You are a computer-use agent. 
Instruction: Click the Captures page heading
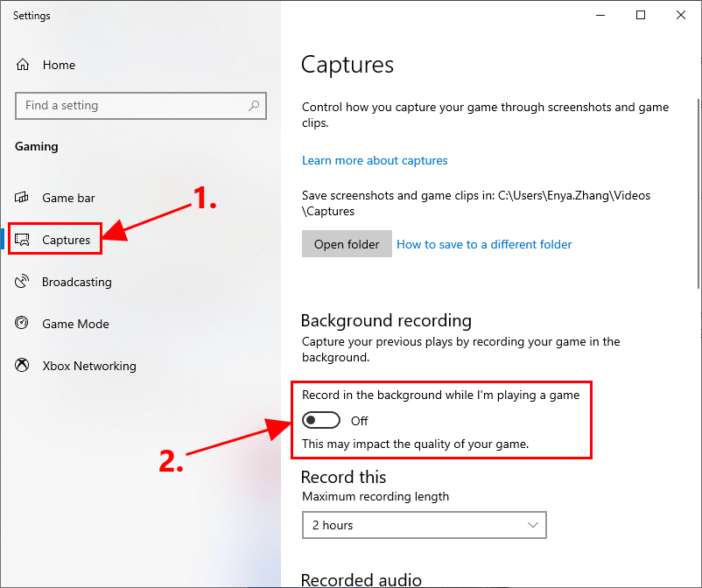[x=347, y=65]
